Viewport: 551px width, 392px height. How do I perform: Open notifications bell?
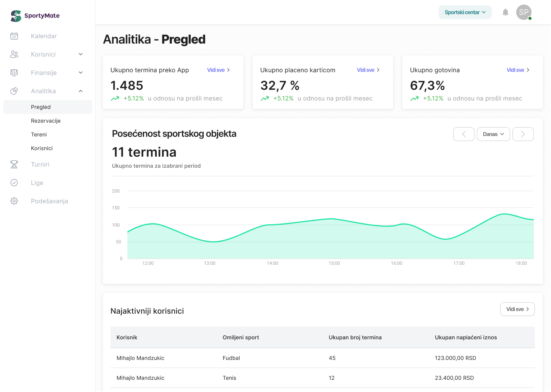click(506, 12)
